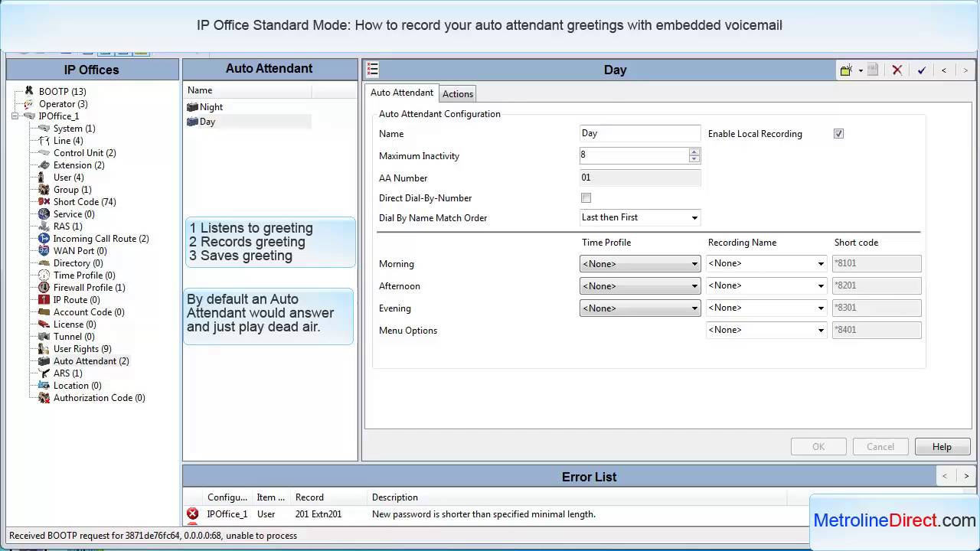Image resolution: width=980 pixels, height=551 pixels.
Task: Click the Short Code (74) icon
Action: [x=44, y=202]
